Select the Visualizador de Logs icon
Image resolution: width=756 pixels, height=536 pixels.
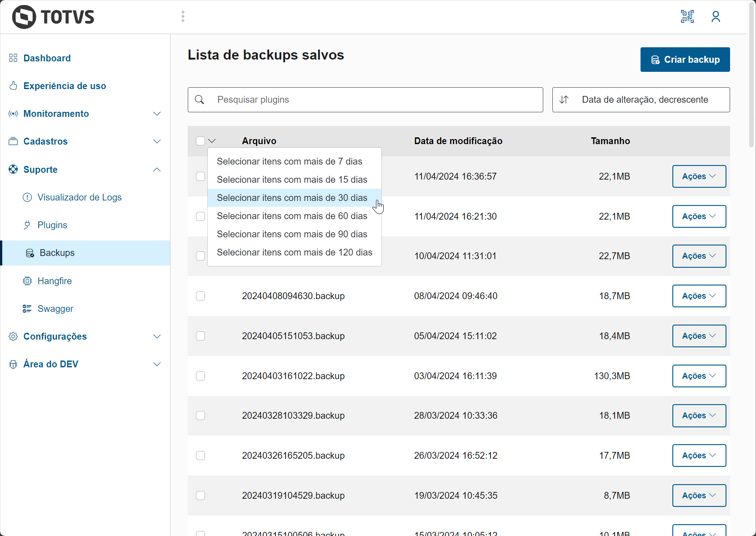pyautogui.click(x=28, y=197)
